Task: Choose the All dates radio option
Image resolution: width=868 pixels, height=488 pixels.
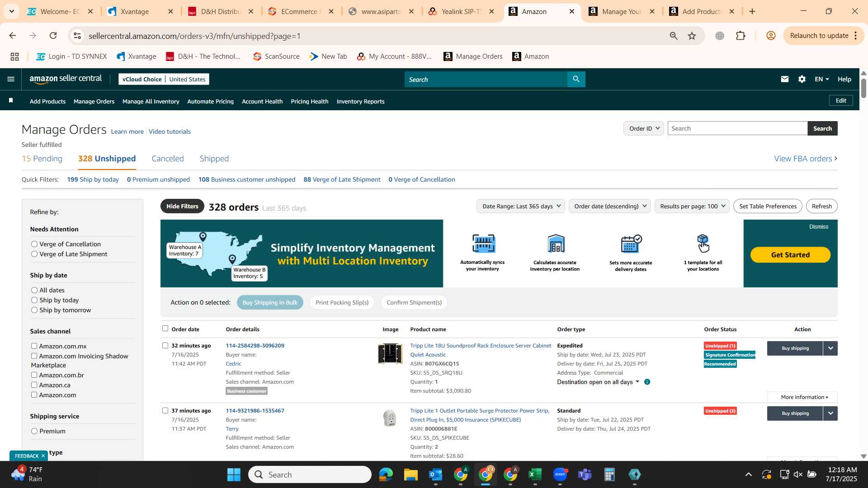Action: point(34,290)
